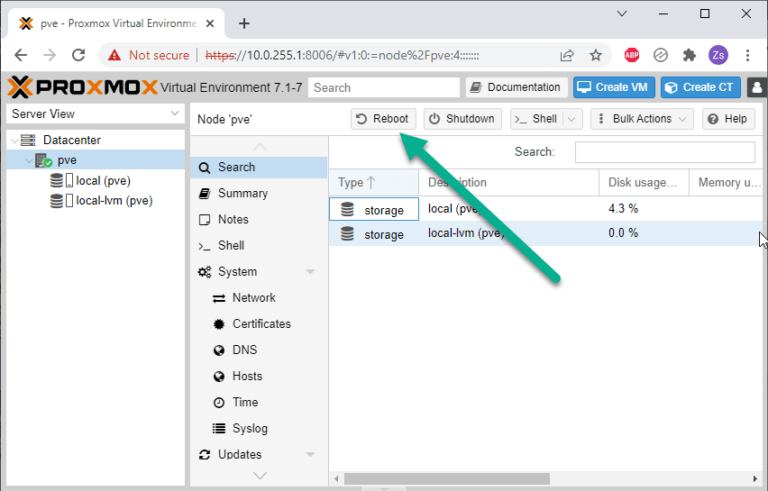Viewport: 768px width, 491px height.
Task: Click the Proxmox logo
Action: 82,87
